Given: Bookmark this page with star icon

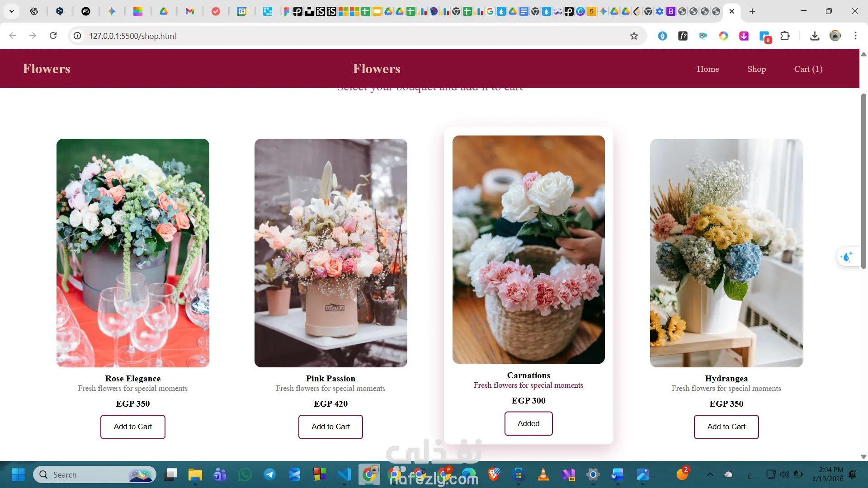Looking at the screenshot, I should coord(634,36).
